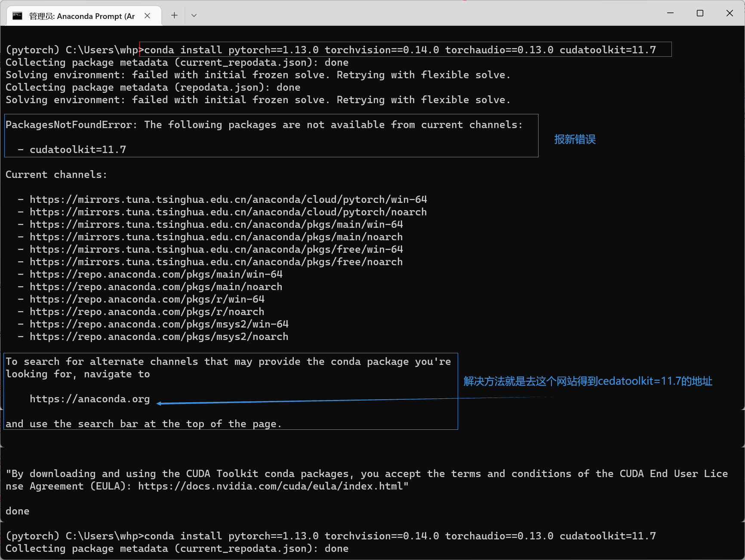Click the msys2/win-64 repository link
745x560 pixels.
159,324
